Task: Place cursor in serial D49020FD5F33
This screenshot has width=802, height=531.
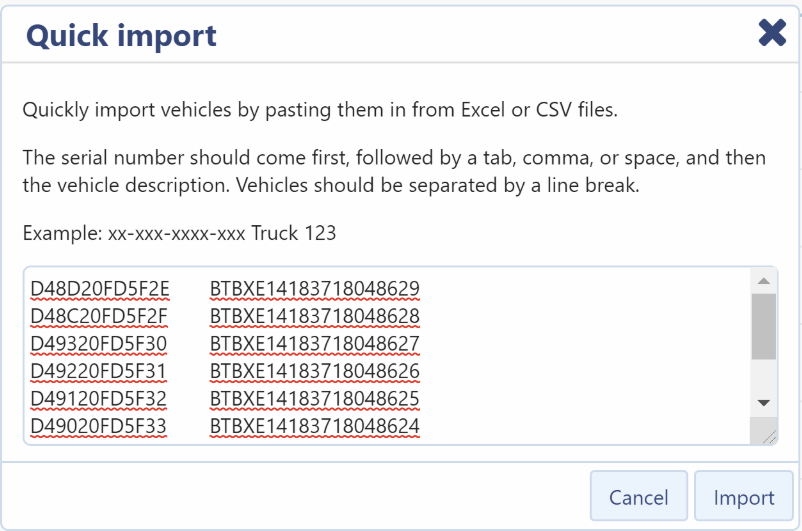Action: 98,426
